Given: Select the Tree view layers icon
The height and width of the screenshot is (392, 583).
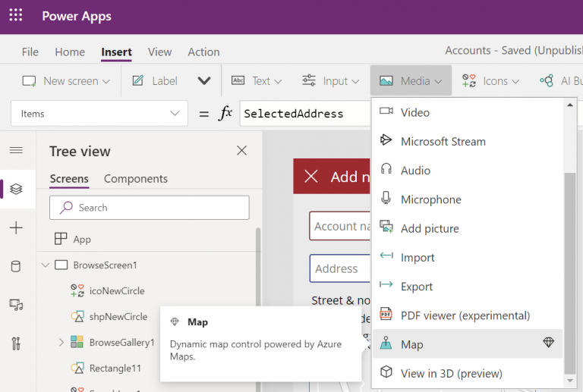Looking at the screenshot, I should click(x=16, y=189).
